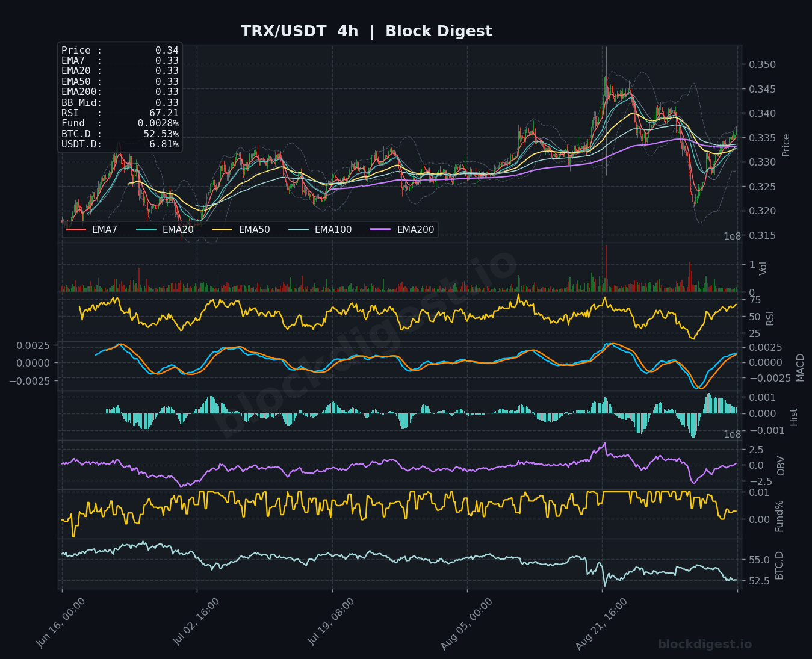
Task: Click the RSI axis tick 75
Action: click(755, 300)
